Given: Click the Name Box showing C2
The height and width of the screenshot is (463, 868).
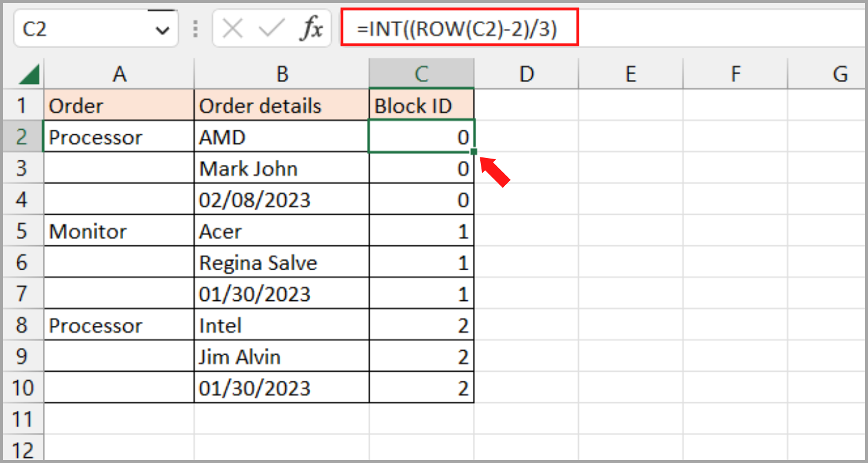Looking at the screenshot, I should [81, 29].
